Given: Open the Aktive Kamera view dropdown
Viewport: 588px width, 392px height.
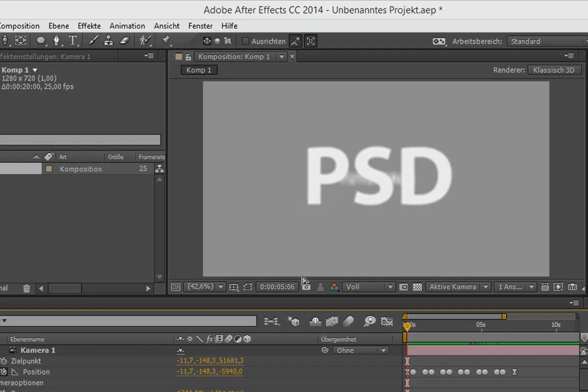Looking at the screenshot, I should 458,287.
